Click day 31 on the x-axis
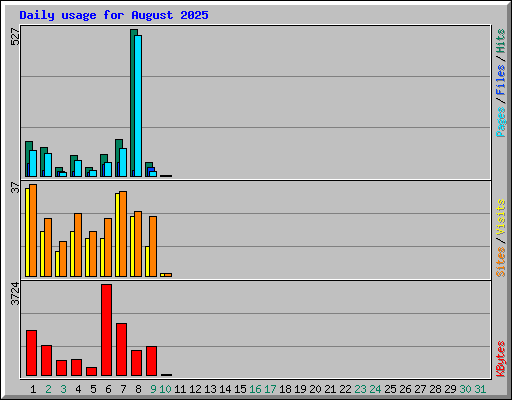Viewport: 512px width, 400px height. point(480,389)
